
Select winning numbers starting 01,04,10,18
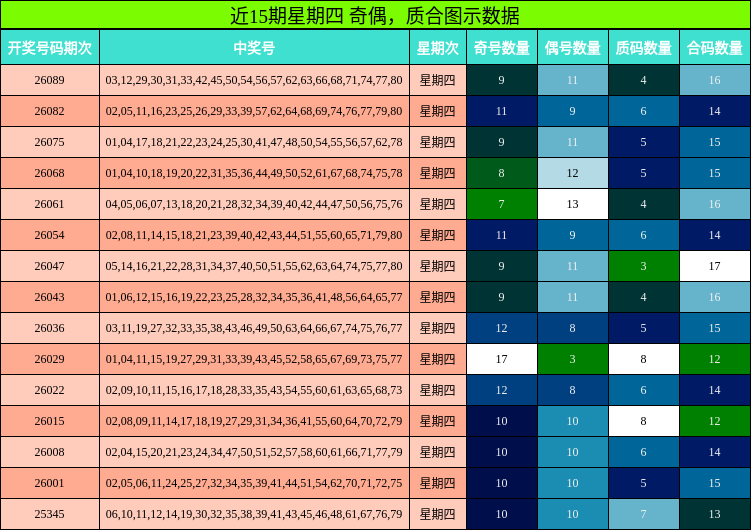[254, 173]
